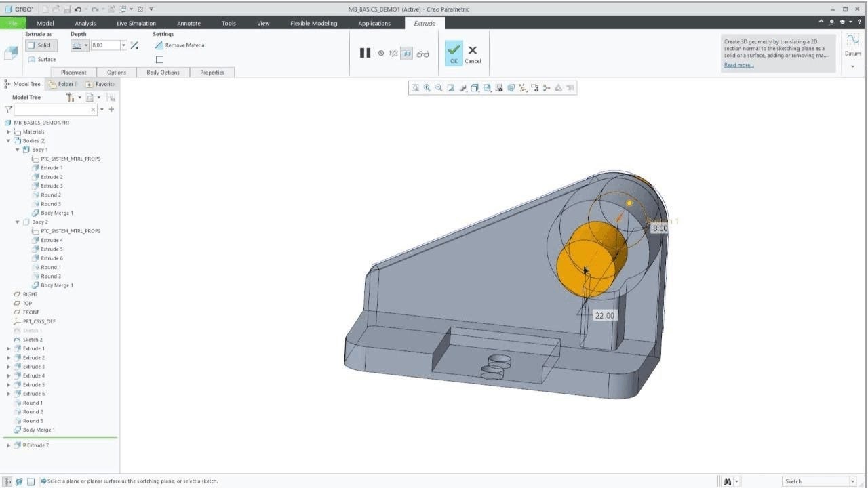868x488 pixels.
Task: Select Body Merge 1 at tree bottom
Action: tap(39, 430)
